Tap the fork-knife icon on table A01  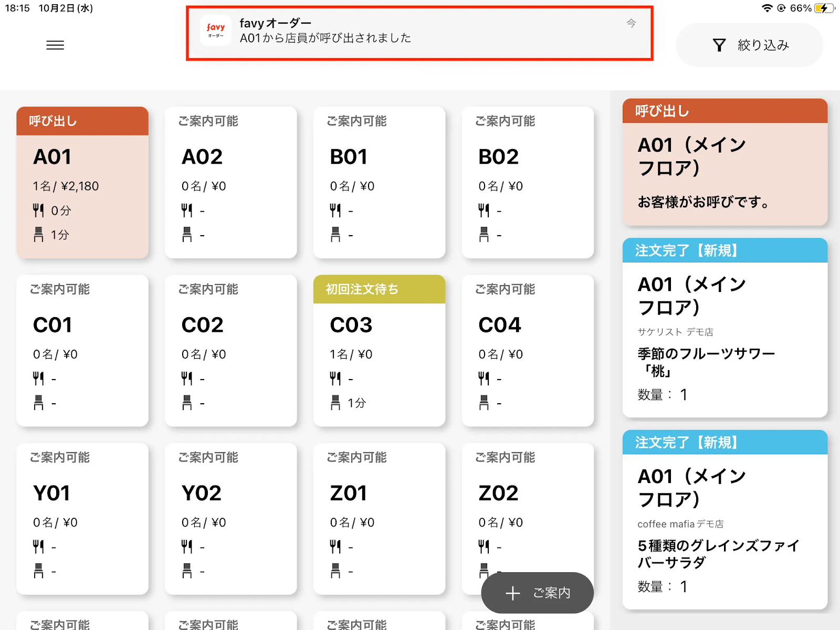click(x=38, y=211)
